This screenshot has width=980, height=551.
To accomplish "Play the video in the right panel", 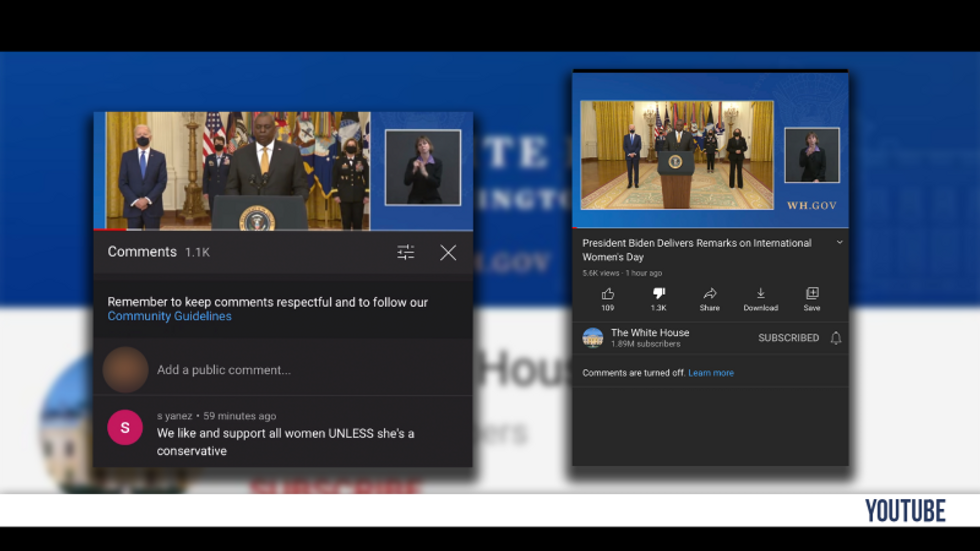I will 710,150.
